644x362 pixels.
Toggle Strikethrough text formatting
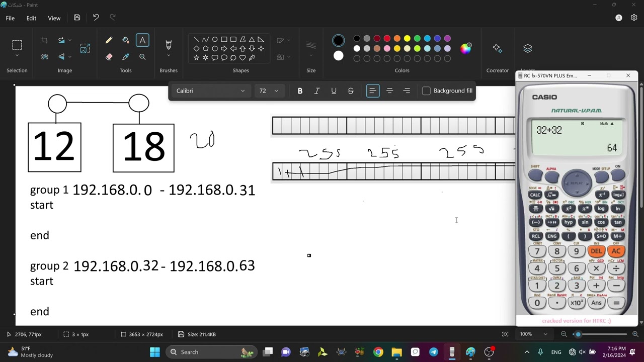pos(351,91)
